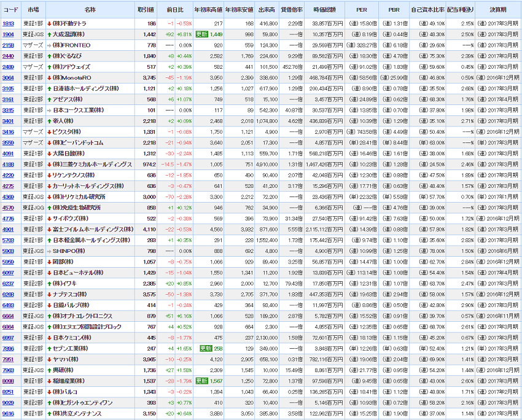
Task: Select the name 日本ビューホテル(株)
Action: pos(78,273)
